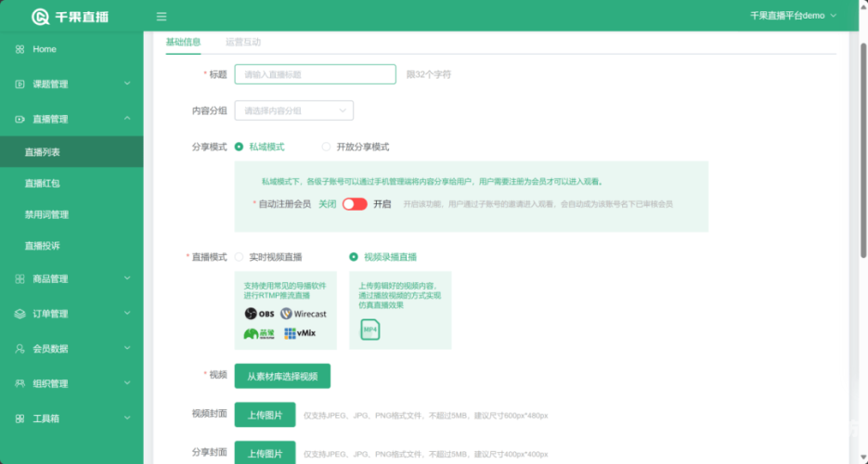
Task: Click 上传图片 for 分享封面
Action: (266, 453)
